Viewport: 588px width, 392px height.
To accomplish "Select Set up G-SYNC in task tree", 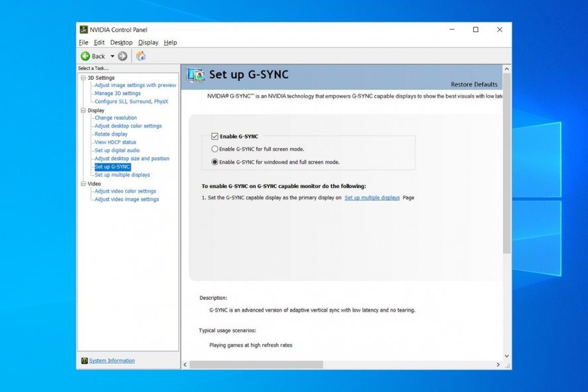I will 113,167.
